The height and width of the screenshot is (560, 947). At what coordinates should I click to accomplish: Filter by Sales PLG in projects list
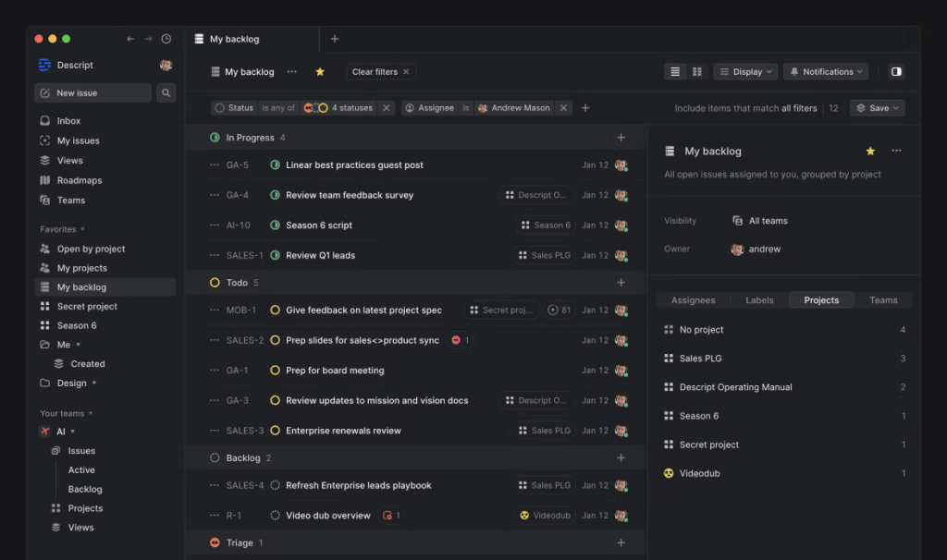pyautogui.click(x=784, y=359)
